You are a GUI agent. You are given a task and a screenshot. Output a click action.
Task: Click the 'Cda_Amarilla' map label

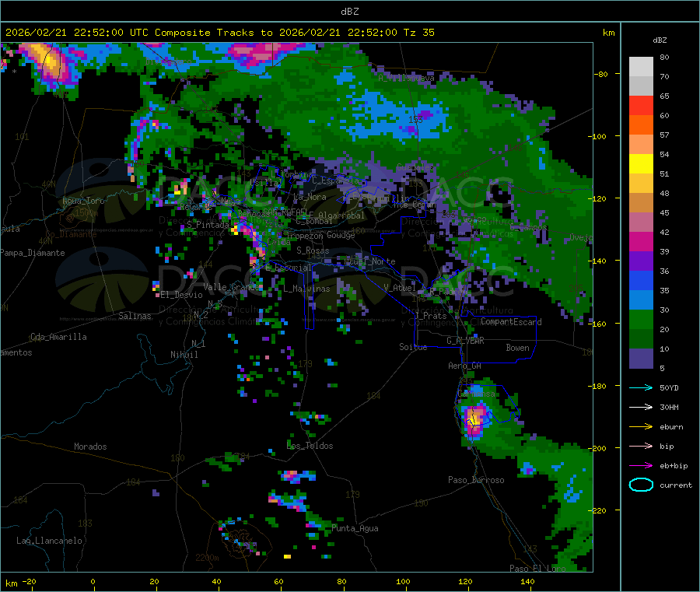coord(58,337)
